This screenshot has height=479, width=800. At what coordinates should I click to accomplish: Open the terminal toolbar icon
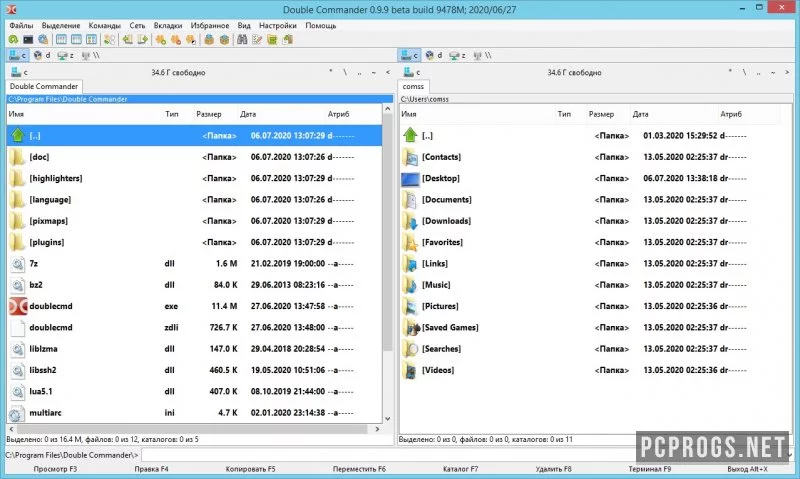[28, 40]
